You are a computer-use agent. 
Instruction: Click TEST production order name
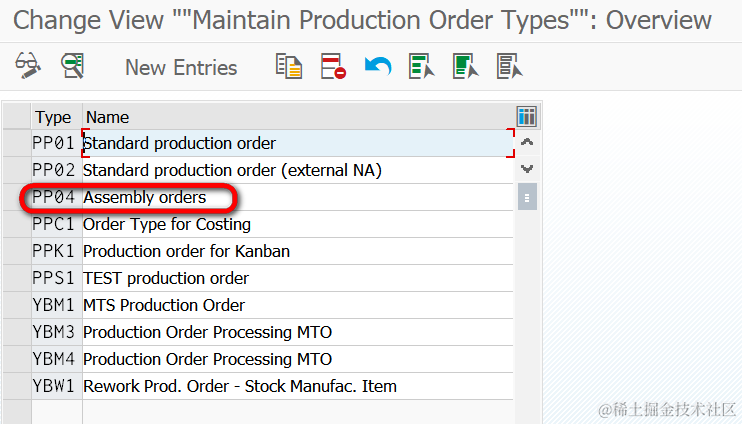pos(298,278)
